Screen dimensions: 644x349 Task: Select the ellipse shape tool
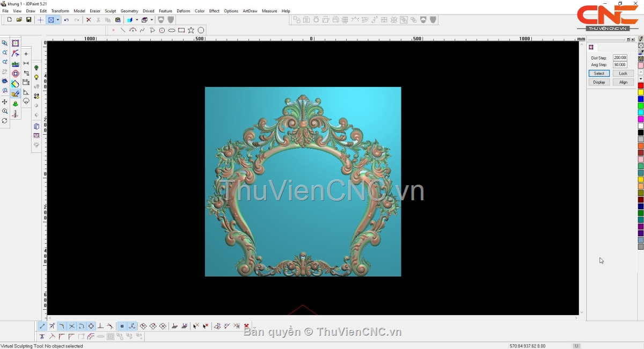point(172,30)
